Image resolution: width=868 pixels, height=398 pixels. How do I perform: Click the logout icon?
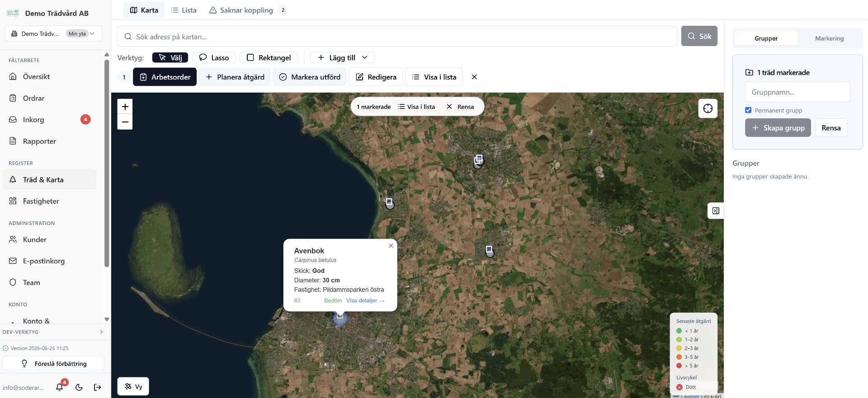click(x=97, y=387)
